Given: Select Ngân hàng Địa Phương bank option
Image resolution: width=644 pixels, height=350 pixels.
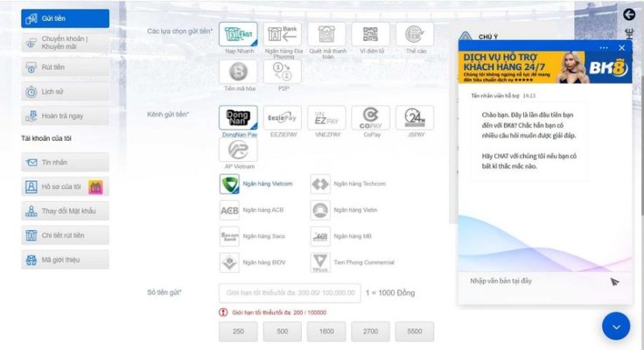Looking at the screenshot, I should [283, 34].
